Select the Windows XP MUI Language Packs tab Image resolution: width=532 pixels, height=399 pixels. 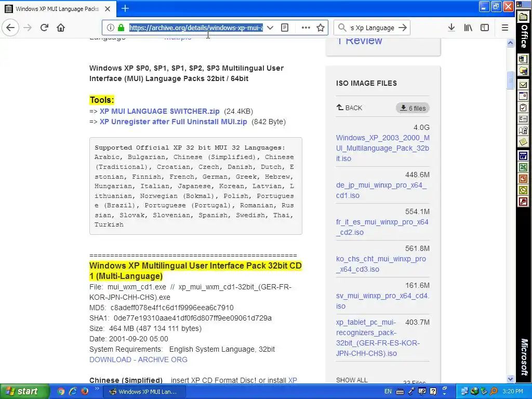coord(58,9)
